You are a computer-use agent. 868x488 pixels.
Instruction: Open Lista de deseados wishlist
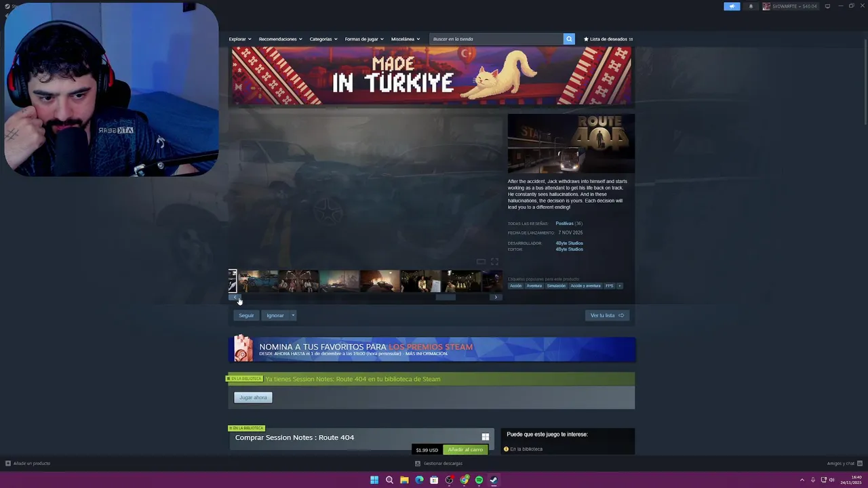point(608,39)
